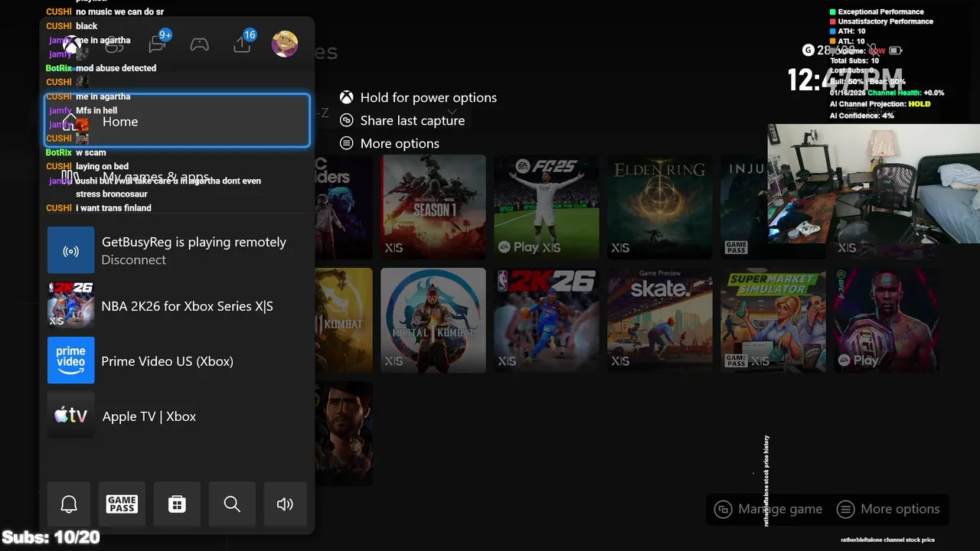The height and width of the screenshot is (551, 980).
Task: Select Home in the guide
Action: [x=177, y=121]
